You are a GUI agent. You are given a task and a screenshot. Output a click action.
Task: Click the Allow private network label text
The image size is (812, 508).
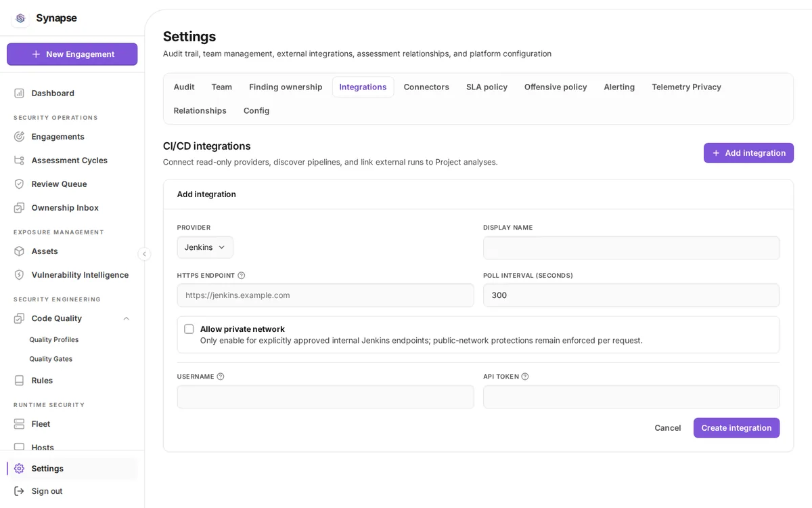242,329
